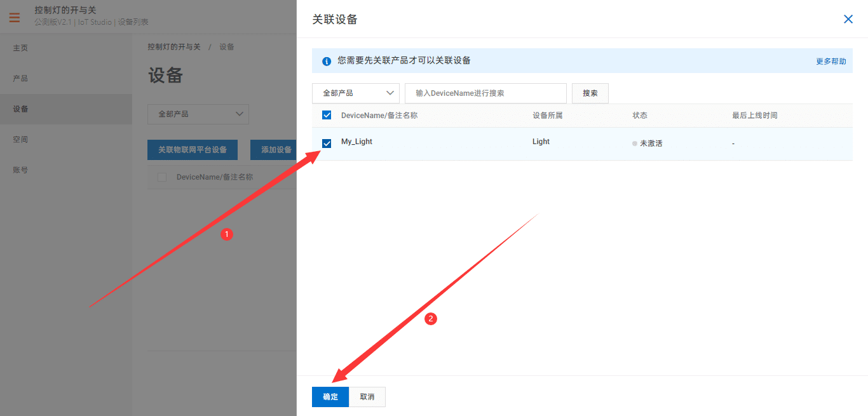
Task: Click the 取消 cancel button
Action: pyautogui.click(x=367, y=396)
